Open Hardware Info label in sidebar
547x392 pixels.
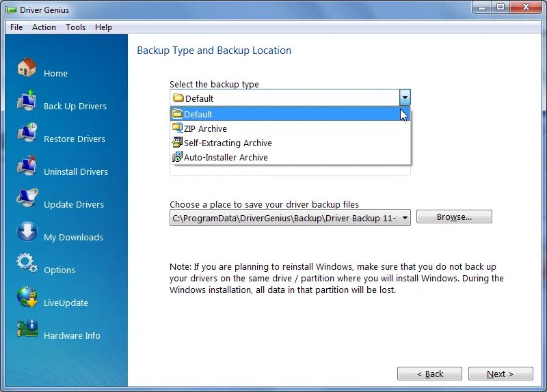click(x=72, y=335)
